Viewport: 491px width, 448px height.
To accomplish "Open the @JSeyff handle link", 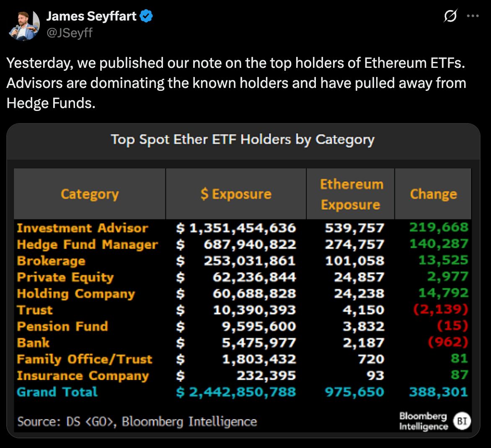I will [x=70, y=33].
